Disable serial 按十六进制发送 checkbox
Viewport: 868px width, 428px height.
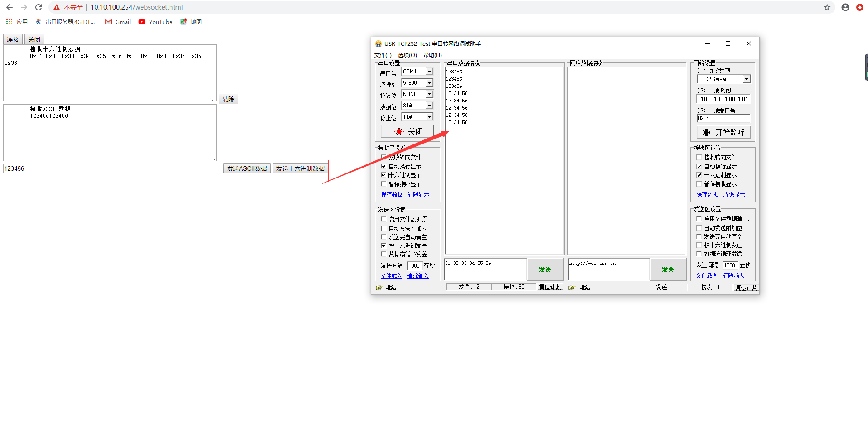pyautogui.click(x=383, y=245)
